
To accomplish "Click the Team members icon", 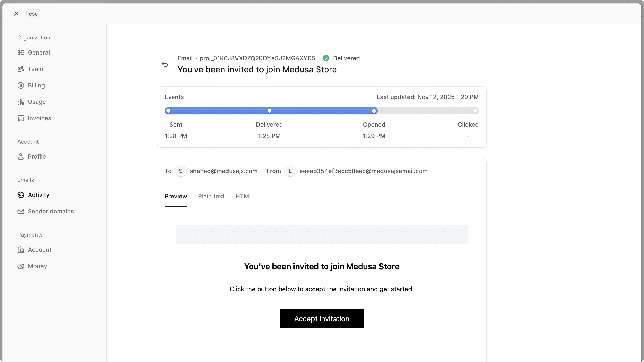I will pos(21,69).
